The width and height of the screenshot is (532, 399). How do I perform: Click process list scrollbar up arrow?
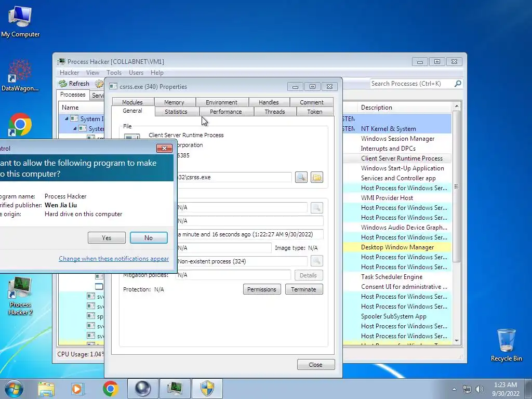[457, 106]
